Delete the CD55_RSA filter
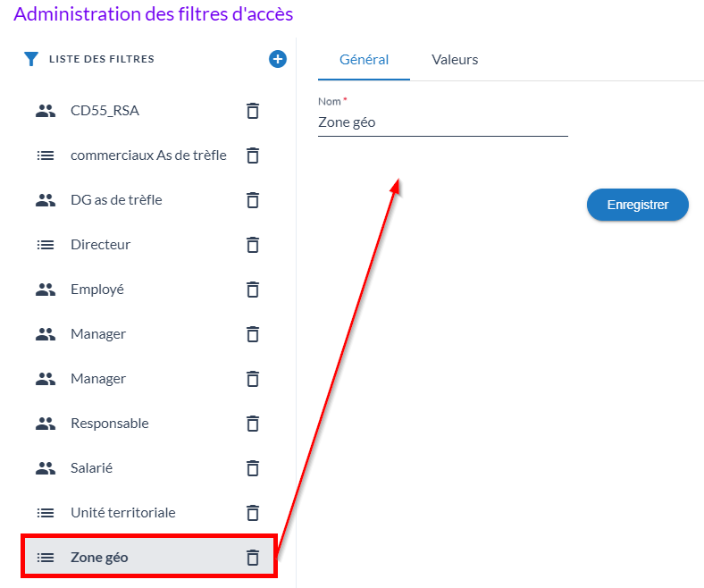 pos(253,111)
